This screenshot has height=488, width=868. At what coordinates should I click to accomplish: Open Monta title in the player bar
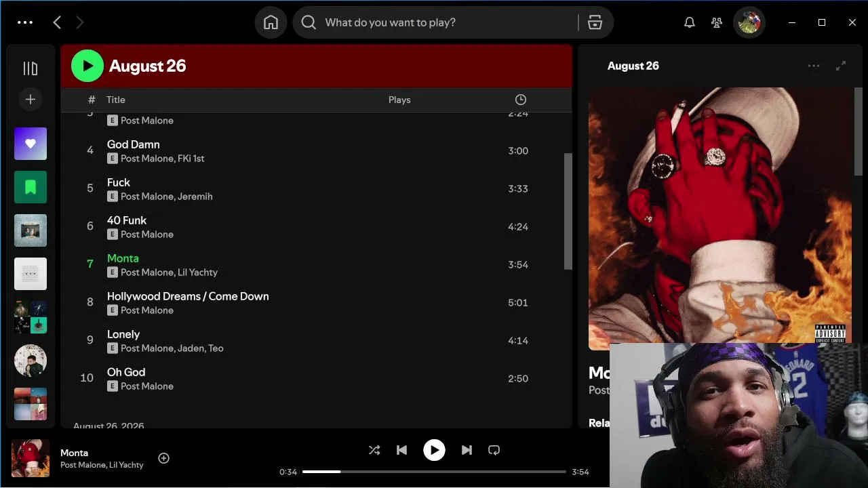click(75, 453)
